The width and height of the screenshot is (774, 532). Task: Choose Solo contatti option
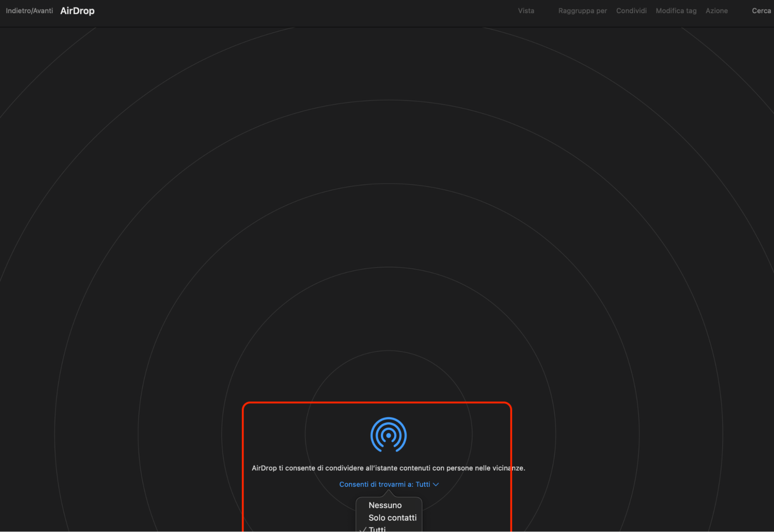tap(392, 518)
